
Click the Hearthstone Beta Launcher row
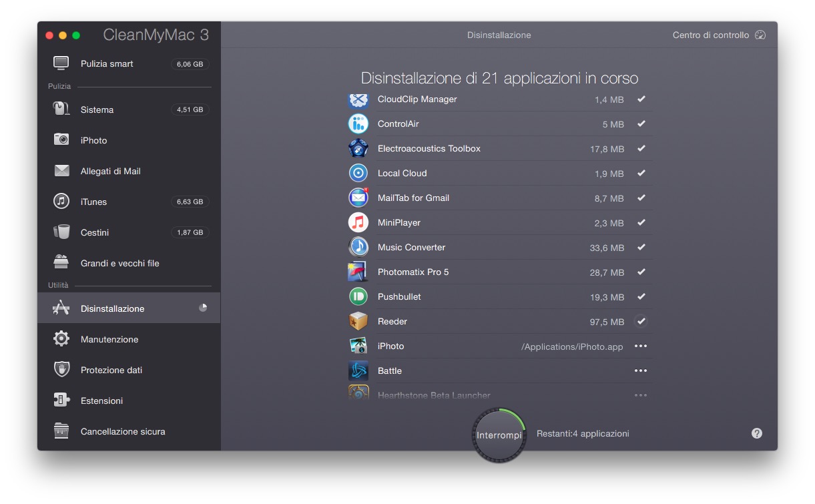[499, 395]
